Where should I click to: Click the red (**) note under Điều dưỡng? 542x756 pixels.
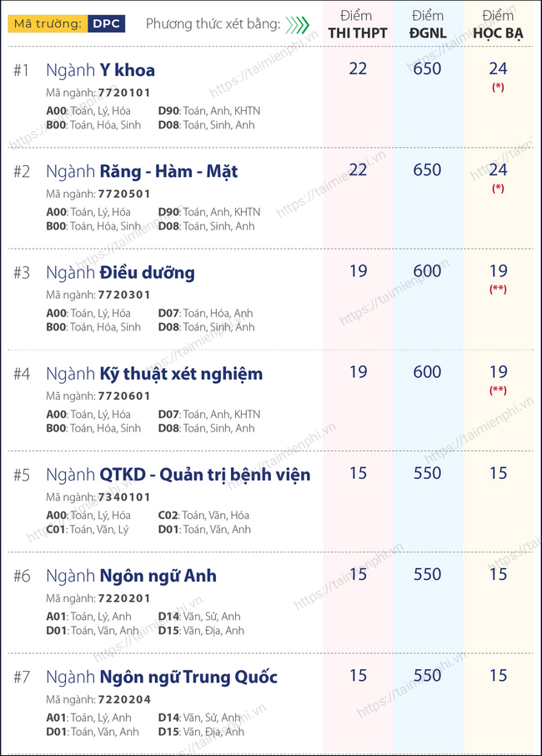point(498,290)
